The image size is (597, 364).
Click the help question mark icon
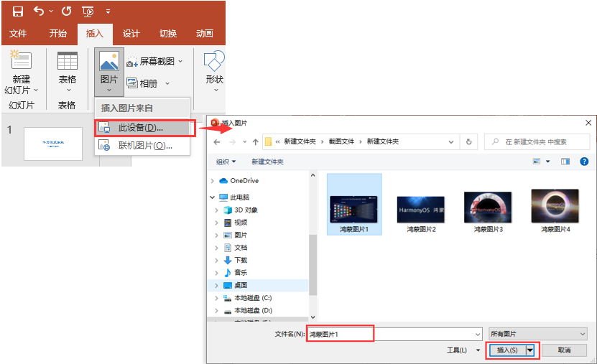point(584,162)
